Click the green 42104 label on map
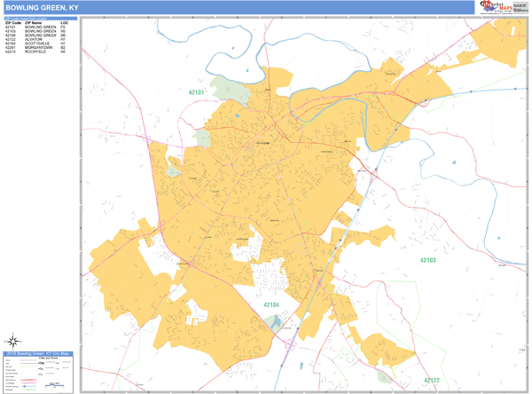The width and height of the screenshot is (532, 394). (x=271, y=304)
